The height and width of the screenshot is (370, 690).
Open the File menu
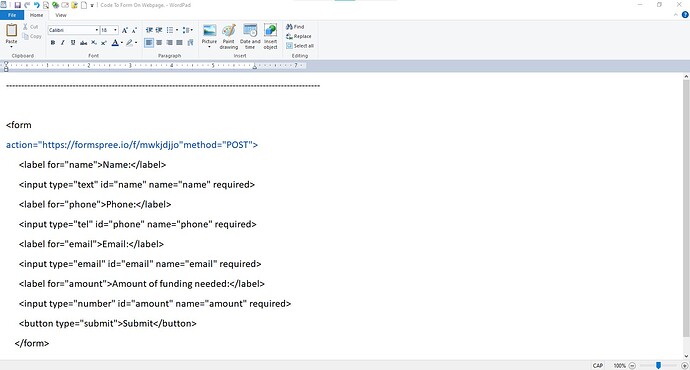12,15
